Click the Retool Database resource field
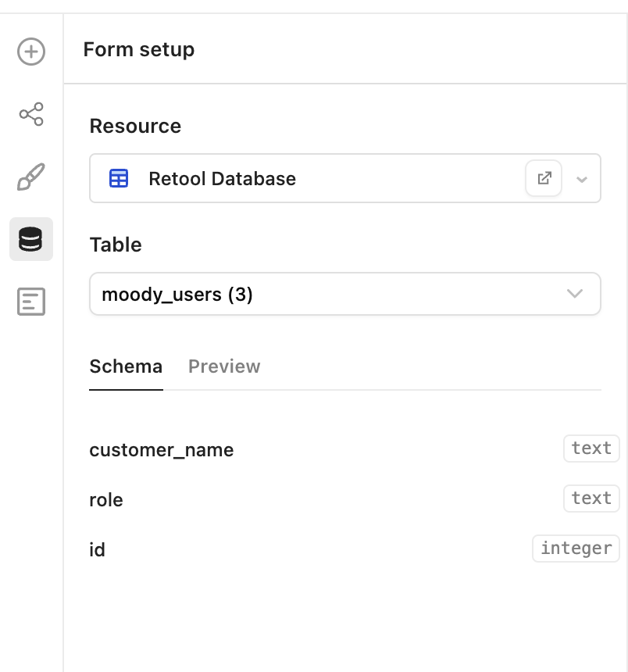The height and width of the screenshot is (672, 628). 345,178
